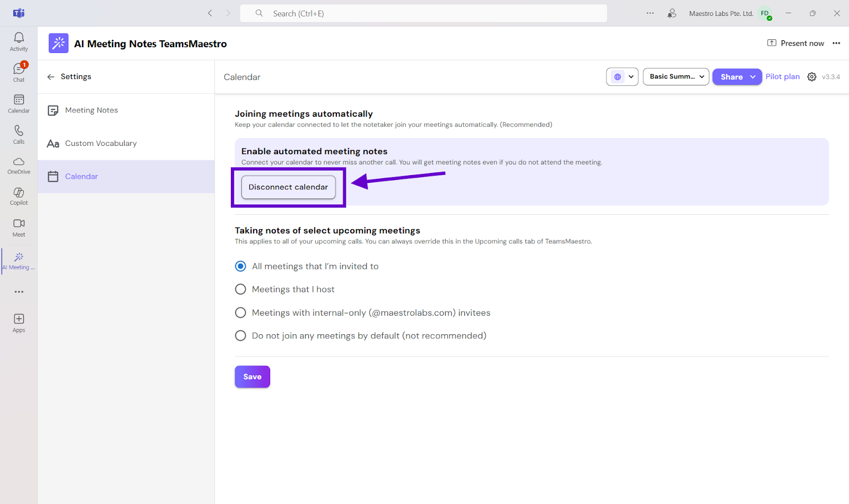Screen dimensions: 849x504
Task: Open the language globe dropdown
Action: [622, 77]
